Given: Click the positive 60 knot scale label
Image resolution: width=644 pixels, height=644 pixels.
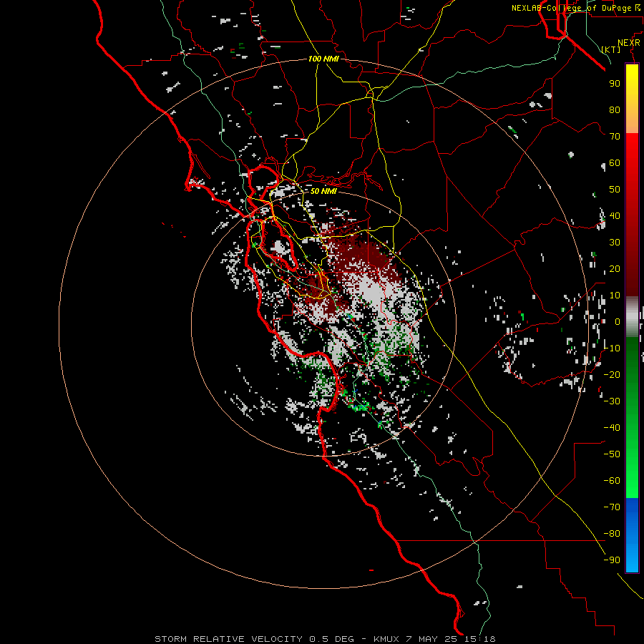Looking at the screenshot, I should (615, 162).
